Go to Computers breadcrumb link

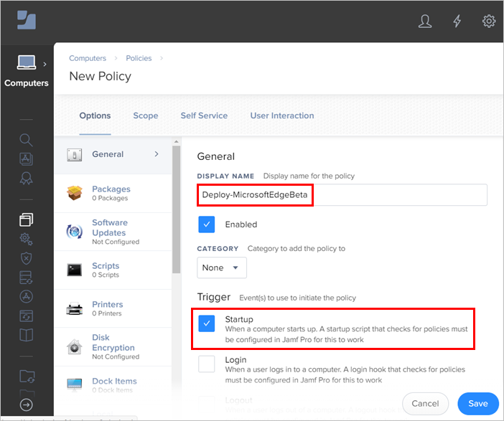click(88, 58)
